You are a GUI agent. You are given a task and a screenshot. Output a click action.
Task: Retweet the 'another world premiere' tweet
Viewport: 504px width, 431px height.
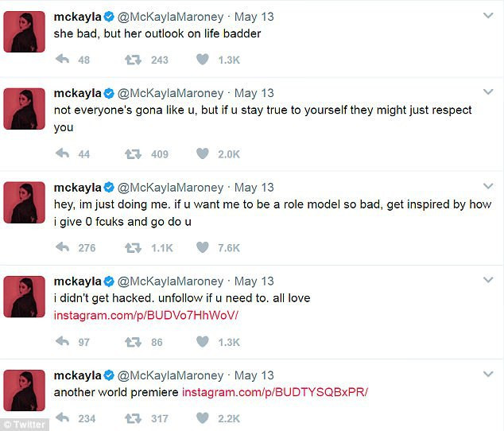(x=133, y=418)
